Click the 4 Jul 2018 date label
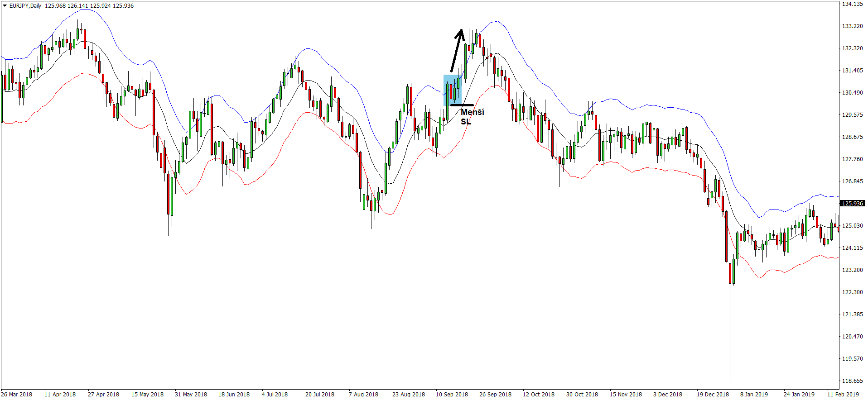Image resolution: width=868 pixels, height=400 pixels. (275, 395)
